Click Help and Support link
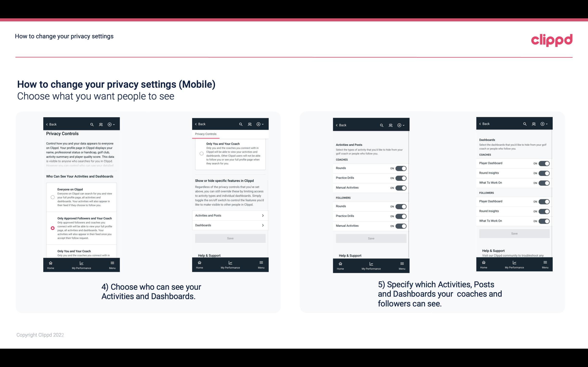Viewport: 588px width, 367px height. [211, 255]
